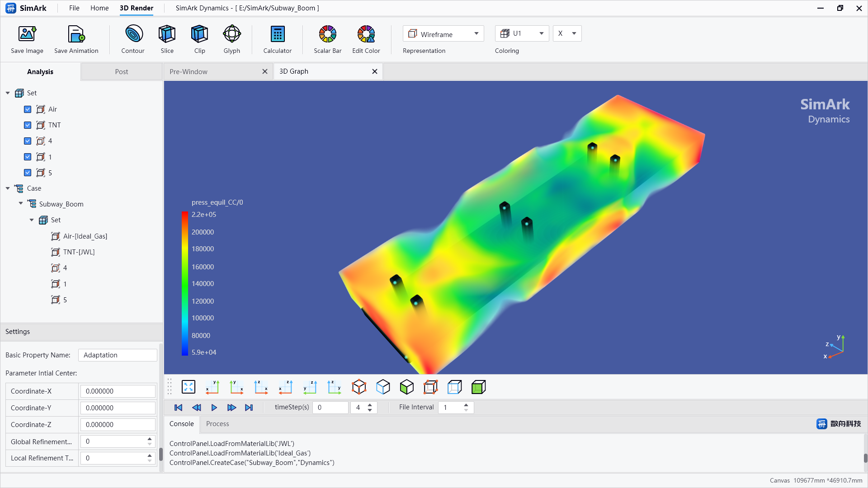Decrease the Local Refinement value
868x488 pixels.
[x=150, y=461]
